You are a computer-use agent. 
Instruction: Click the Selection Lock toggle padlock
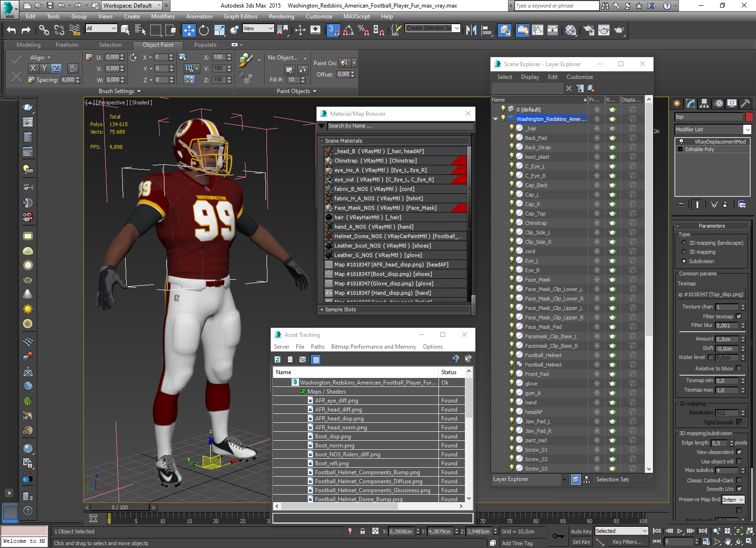pyautogui.click(x=362, y=531)
